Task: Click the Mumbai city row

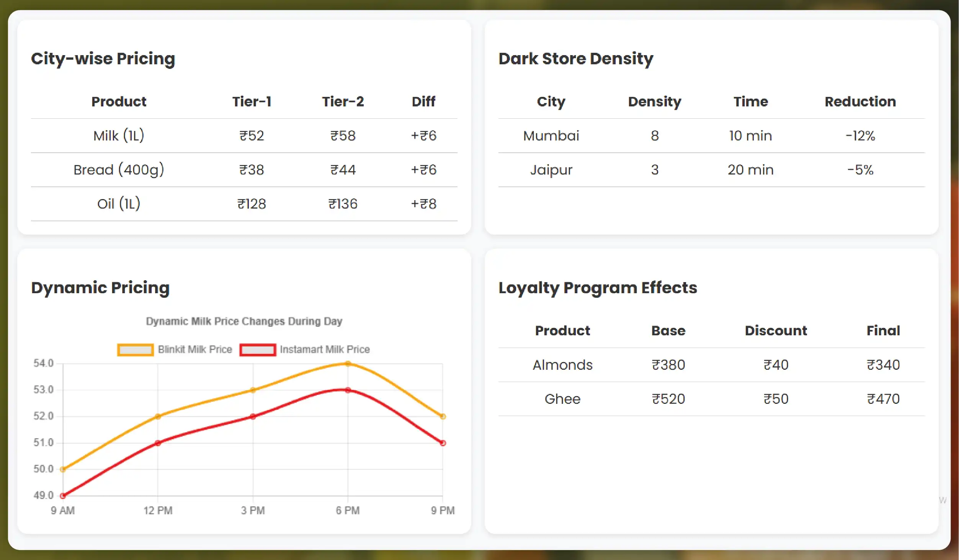Action: (x=551, y=136)
